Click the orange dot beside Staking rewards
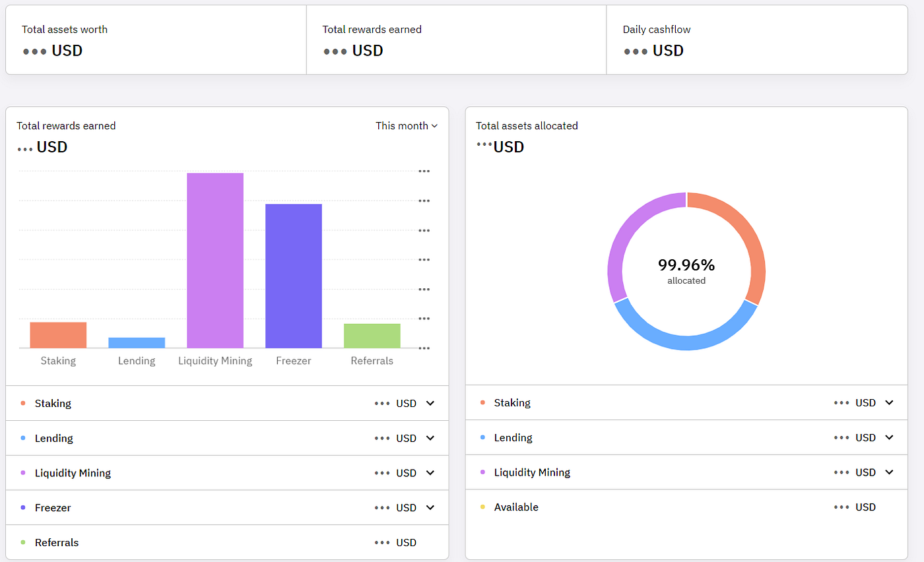The width and height of the screenshot is (924, 562). (x=23, y=403)
